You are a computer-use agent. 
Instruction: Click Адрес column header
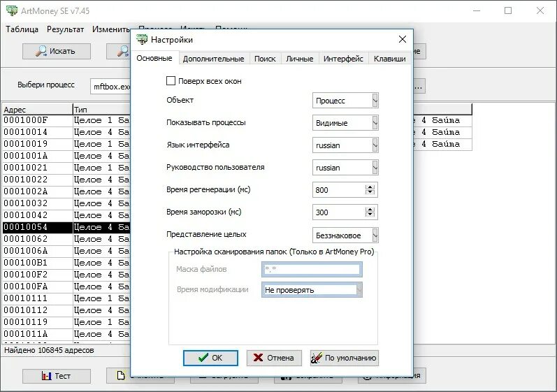(37, 110)
